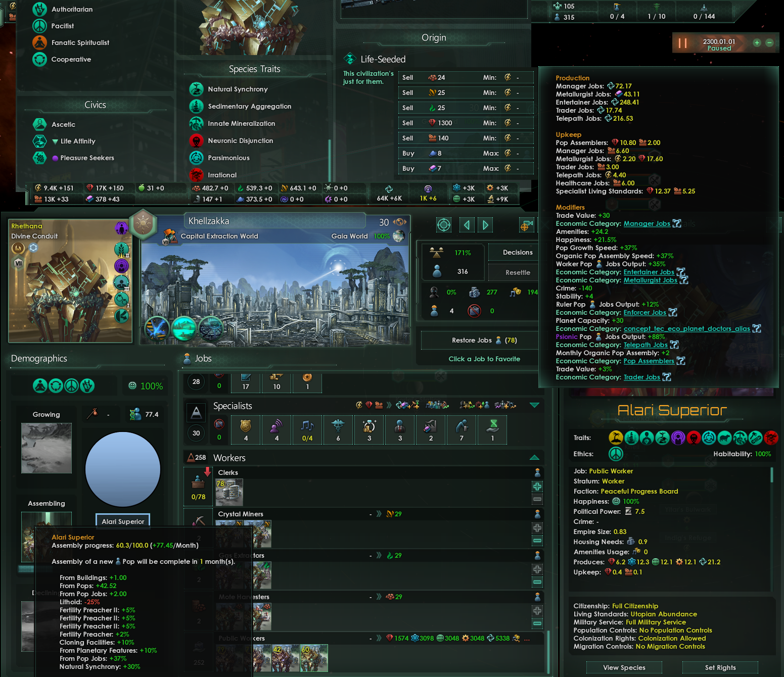This screenshot has width=784, height=677.
Task: Decrease Gas Extractors jobs with minus
Action: tap(537, 582)
